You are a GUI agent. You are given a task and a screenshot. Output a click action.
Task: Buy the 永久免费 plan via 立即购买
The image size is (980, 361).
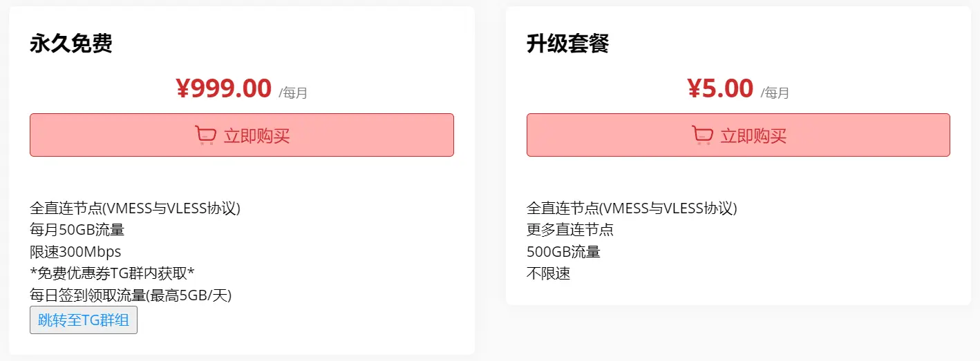[x=242, y=135]
